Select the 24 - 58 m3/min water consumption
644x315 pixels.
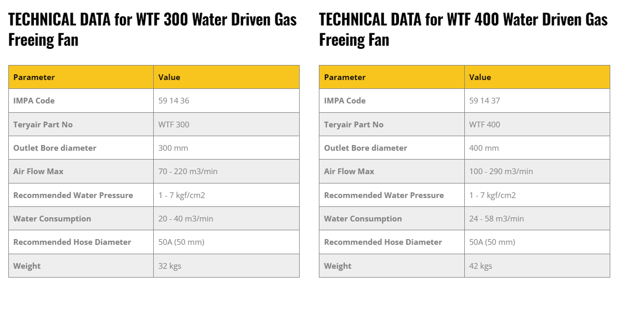click(x=497, y=219)
